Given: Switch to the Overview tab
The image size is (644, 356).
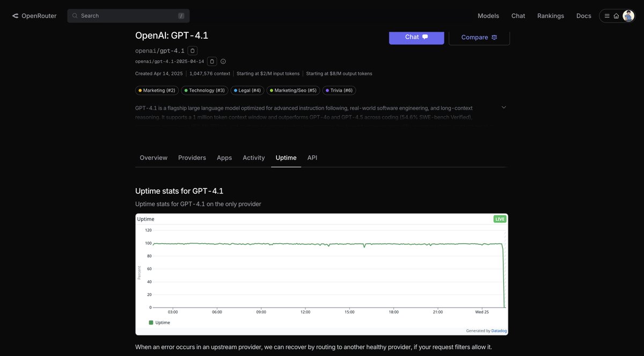Looking at the screenshot, I should point(153,157).
